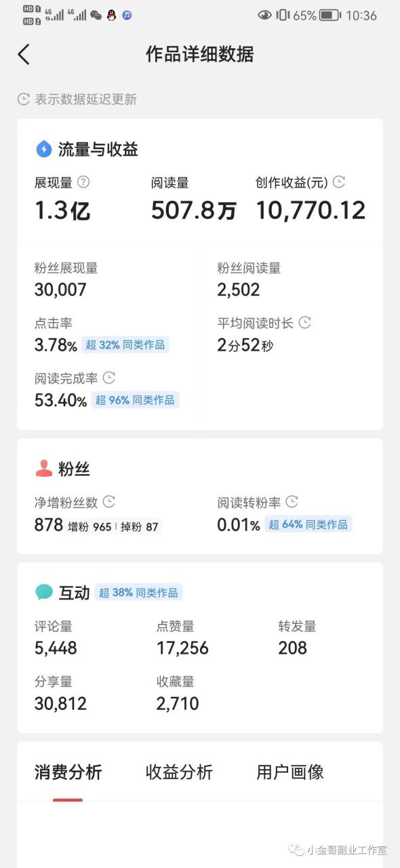Tap the clock icon beside 创作收益
This screenshot has width=400, height=868.
click(x=338, y=183)
